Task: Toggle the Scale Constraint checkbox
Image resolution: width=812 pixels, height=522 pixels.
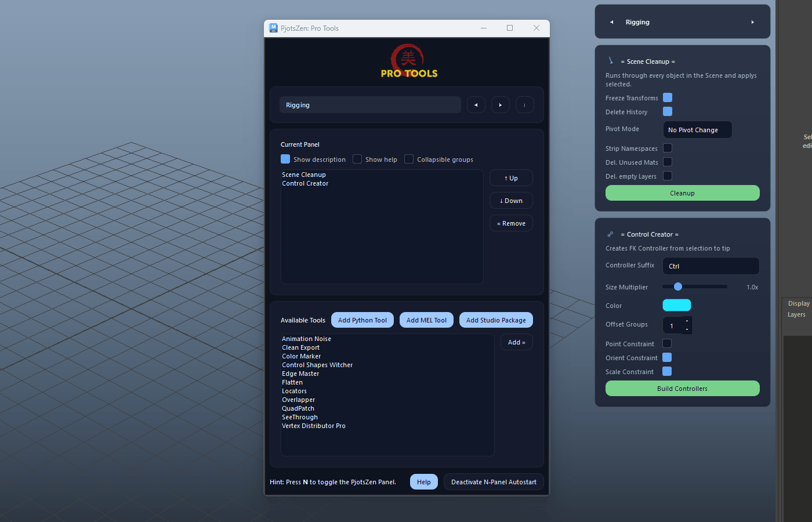Action: pos(667,371)
